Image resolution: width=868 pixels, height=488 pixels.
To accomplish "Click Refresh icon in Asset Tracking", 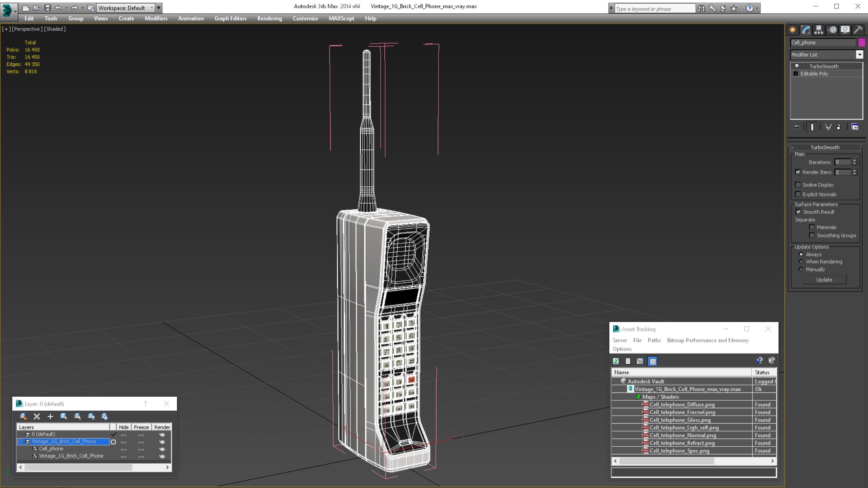I will [x=616, y=361].
